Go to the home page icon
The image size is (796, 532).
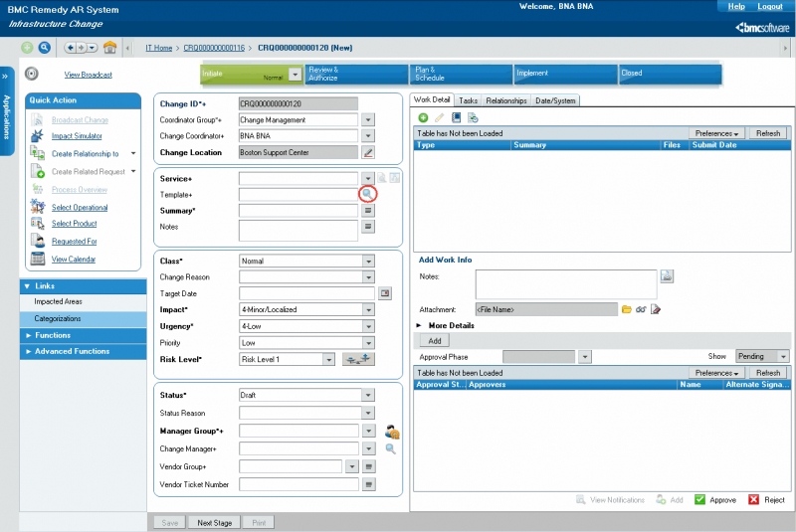point(109,48)
